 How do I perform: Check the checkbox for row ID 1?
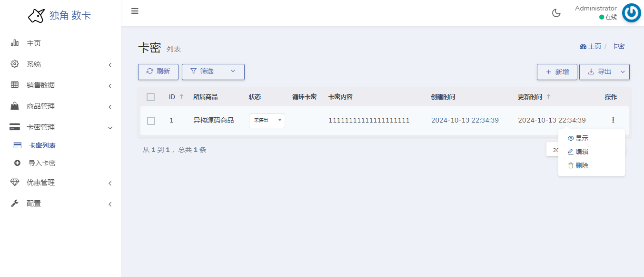pyautogui.click(x=151, y=121)
